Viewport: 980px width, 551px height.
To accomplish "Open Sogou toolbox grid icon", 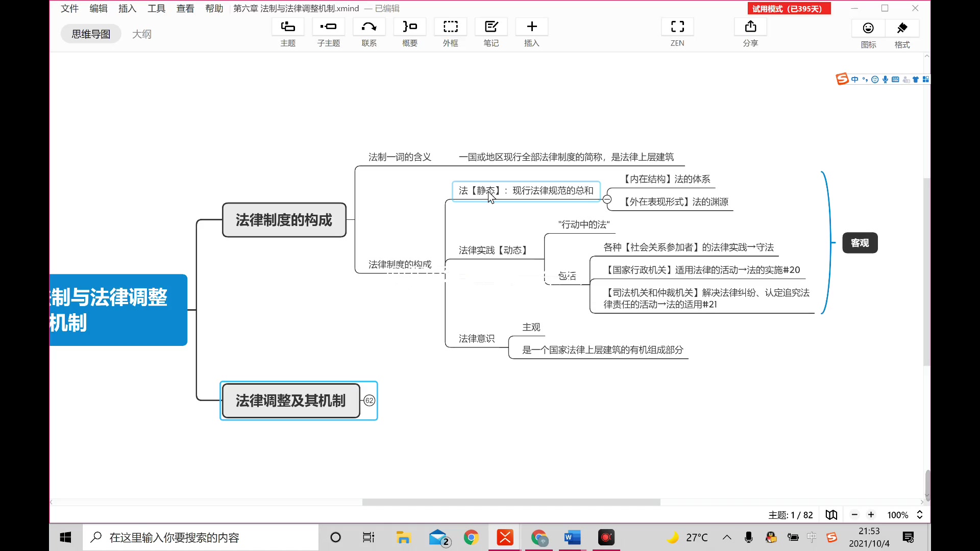I will pos(926,79).
